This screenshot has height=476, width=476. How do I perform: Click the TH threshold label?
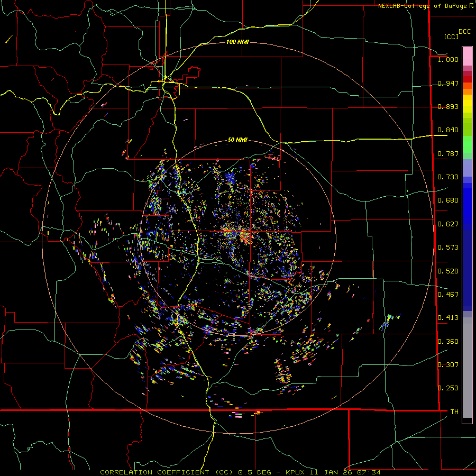pyautogui.click(x=454, y=412)
